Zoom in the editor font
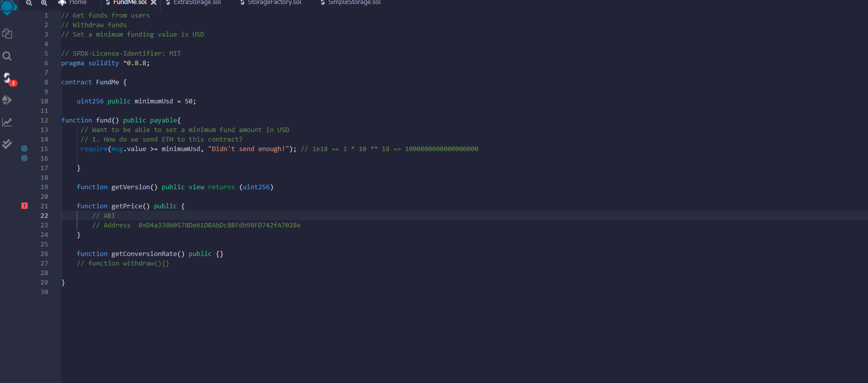 tap(44, 3)
